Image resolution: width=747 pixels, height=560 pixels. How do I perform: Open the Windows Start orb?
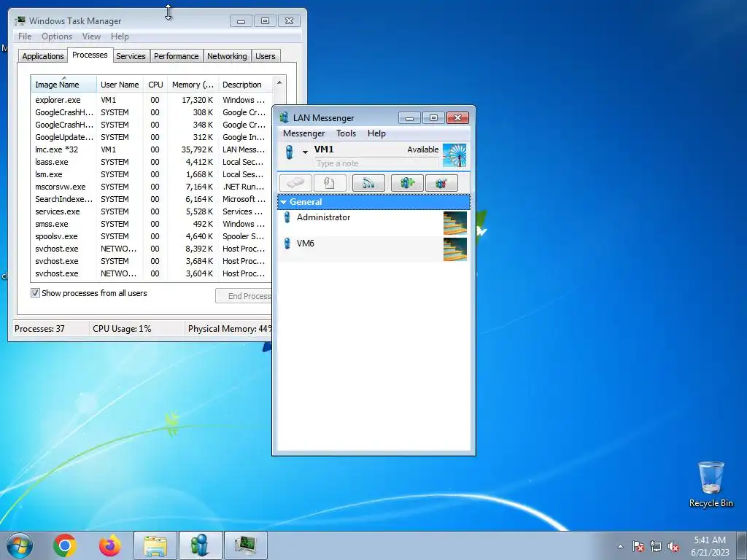pyautogui.click(x=20, y=545)
